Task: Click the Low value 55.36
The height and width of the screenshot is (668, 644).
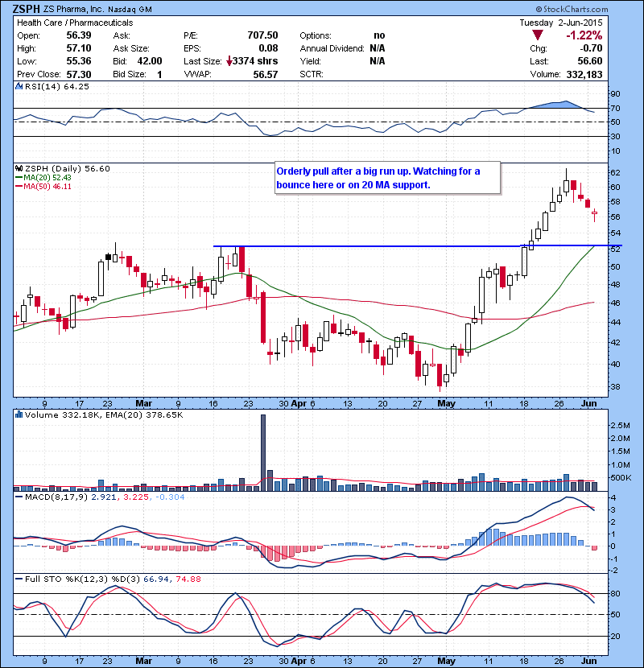Action: point(79,61)
